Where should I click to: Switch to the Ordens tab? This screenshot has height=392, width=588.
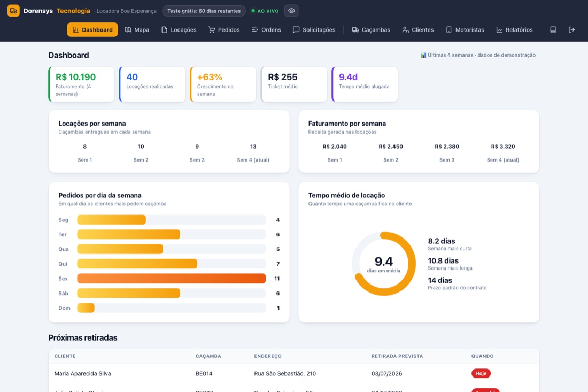tap(266, 29)
